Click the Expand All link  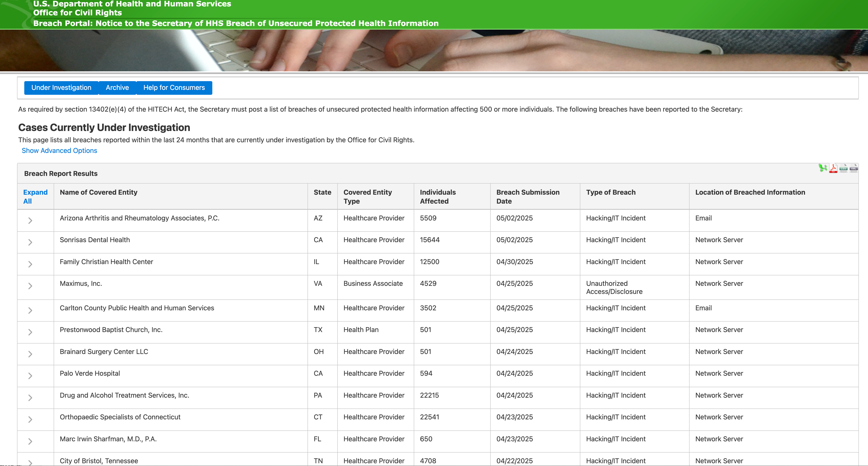pos(35,196)
